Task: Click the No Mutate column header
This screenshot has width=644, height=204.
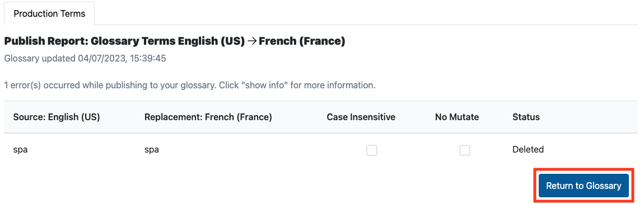Action: click(457, 117)
